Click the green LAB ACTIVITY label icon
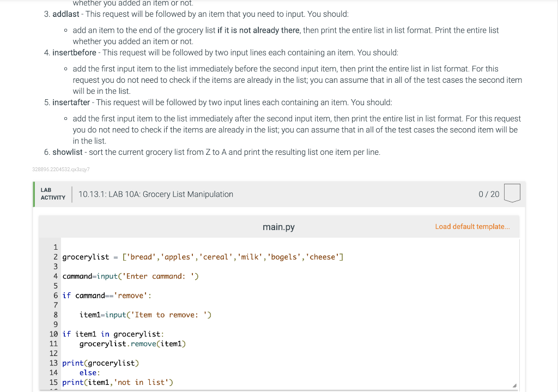 [x=52, y=194]
